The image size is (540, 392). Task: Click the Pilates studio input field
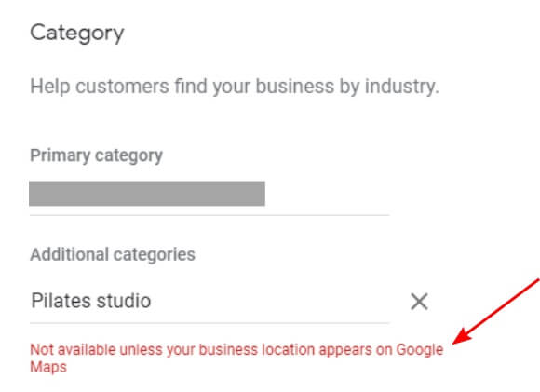coord(209,301)
